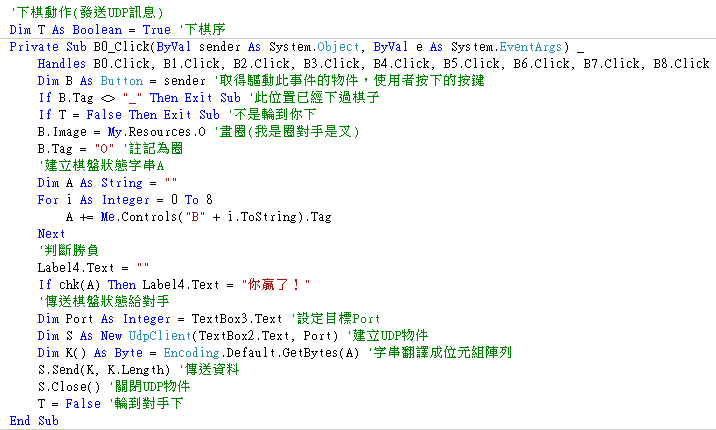
Task: Click the comment '輪到對手下
Action: point(146,404)
